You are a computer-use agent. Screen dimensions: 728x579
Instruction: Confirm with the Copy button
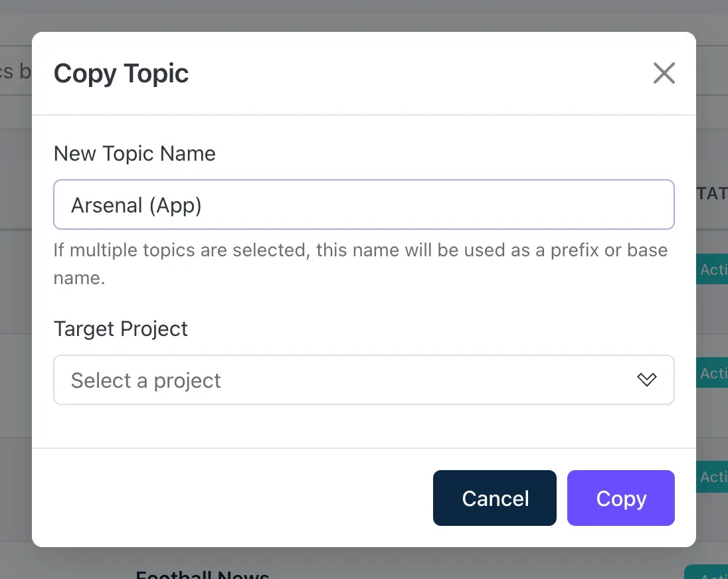click(621, 498)
